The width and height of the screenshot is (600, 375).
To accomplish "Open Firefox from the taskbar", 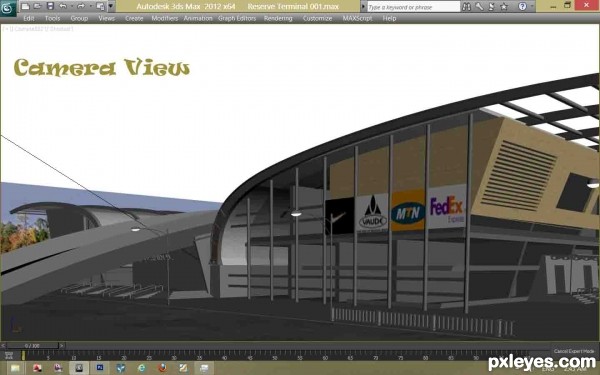I will [x=163, y=368].
